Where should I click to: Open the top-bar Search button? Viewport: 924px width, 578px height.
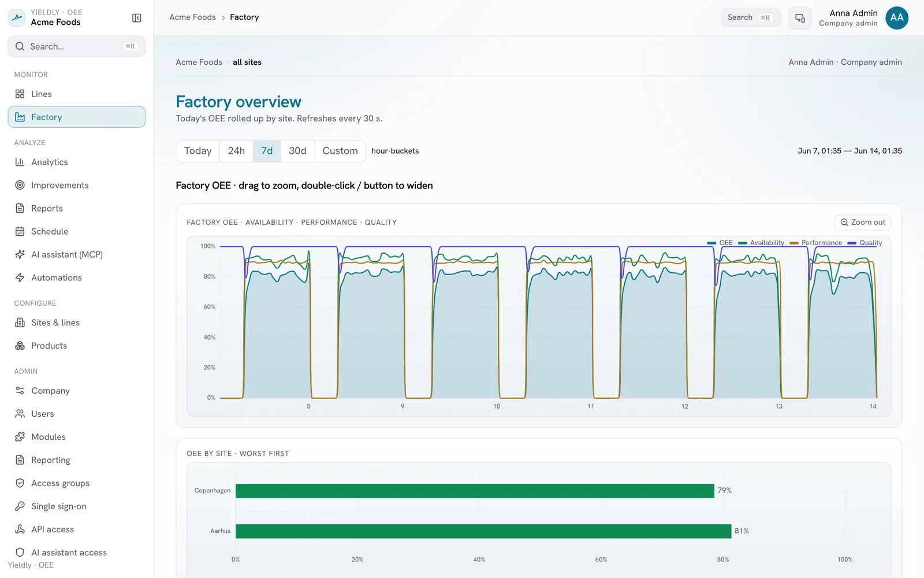point(750,18)
